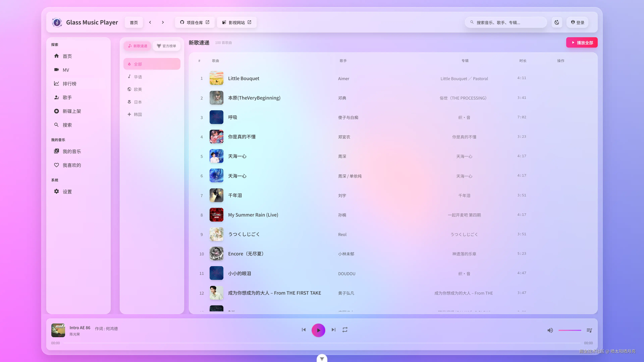Viewport: 644px width, 362px height.
Task: Select the 排行榜 charts icon
Action: point(57,83)
